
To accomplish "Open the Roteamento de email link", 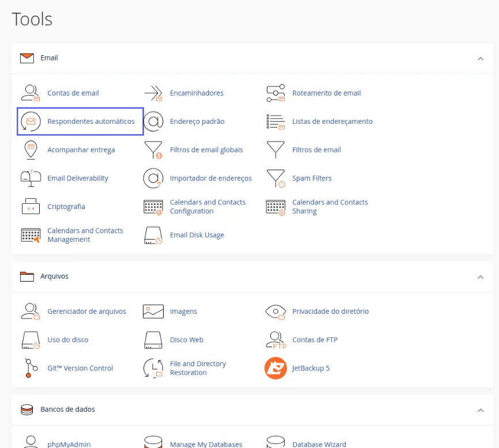I will (x=327, y=93).
